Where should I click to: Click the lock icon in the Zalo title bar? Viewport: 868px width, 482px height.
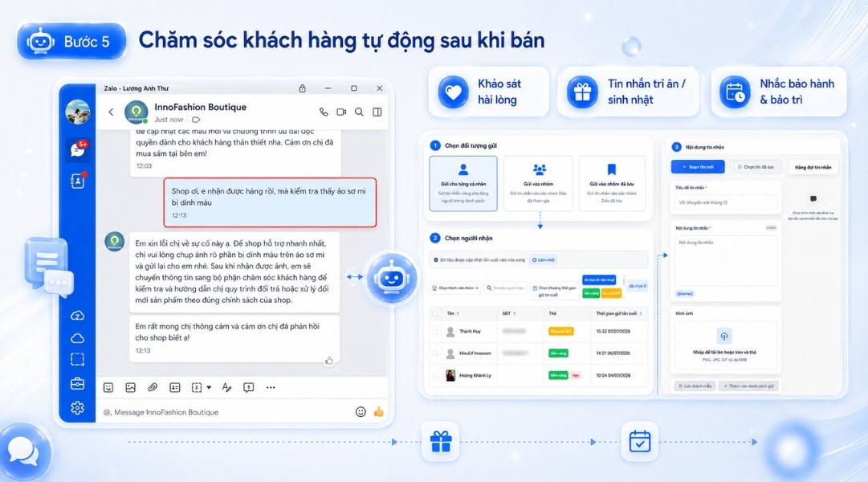(x=302, y=88)
